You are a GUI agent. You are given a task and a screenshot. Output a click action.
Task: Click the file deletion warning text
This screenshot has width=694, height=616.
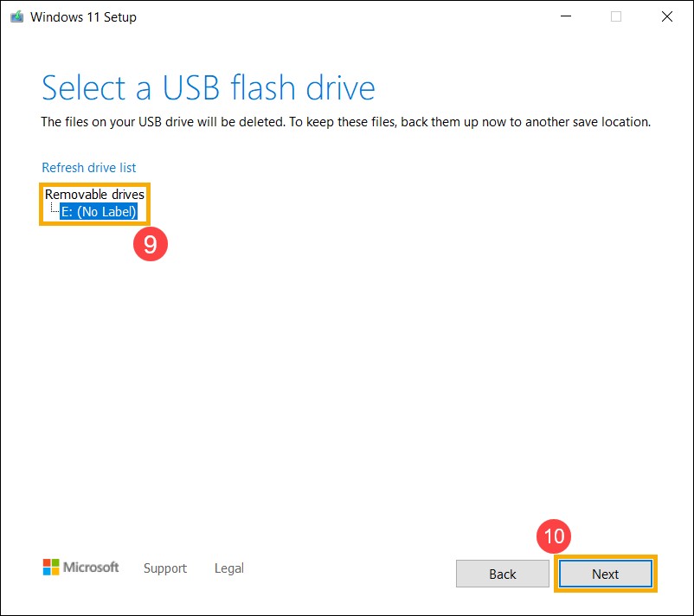345,122
